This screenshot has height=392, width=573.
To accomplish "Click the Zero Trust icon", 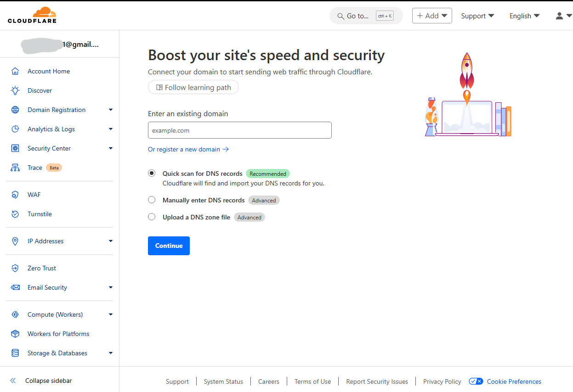I will click(x=15, y=268).
